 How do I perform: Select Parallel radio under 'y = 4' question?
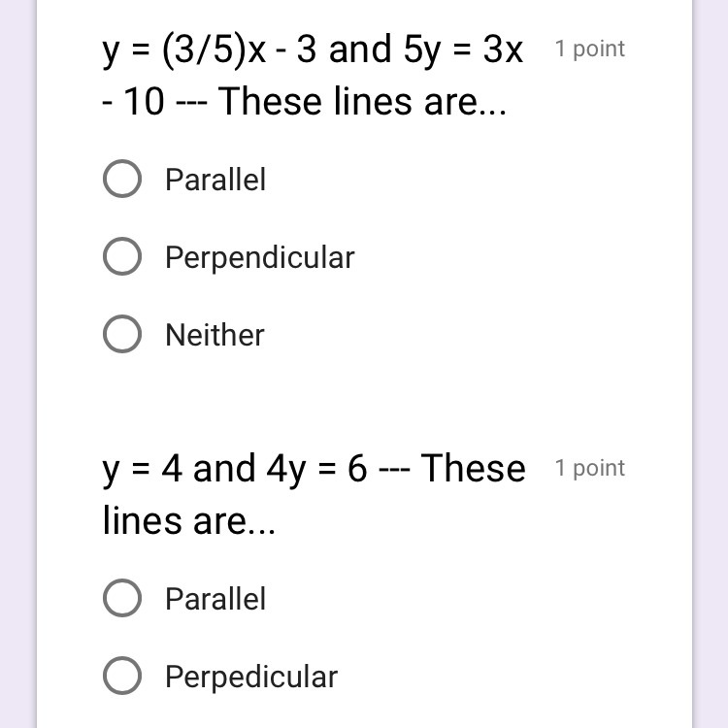(x=122, y=599)
